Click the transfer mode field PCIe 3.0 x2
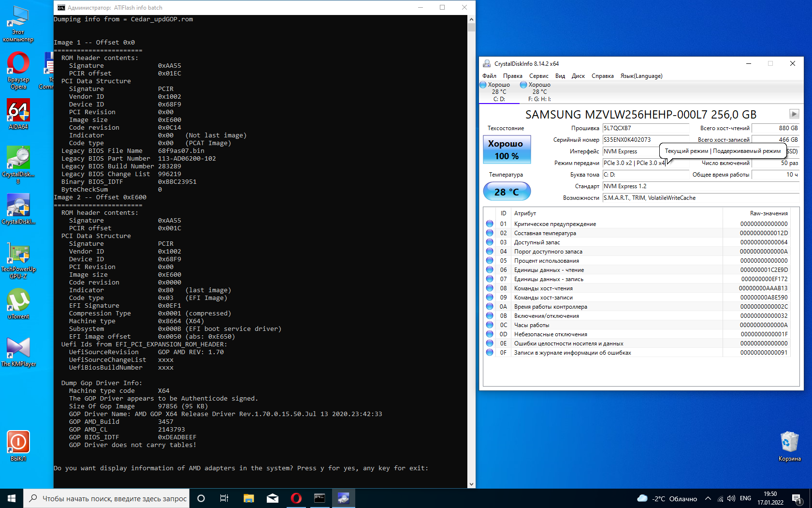The width and height of the screenshot is (812, 508). (634, 163)
